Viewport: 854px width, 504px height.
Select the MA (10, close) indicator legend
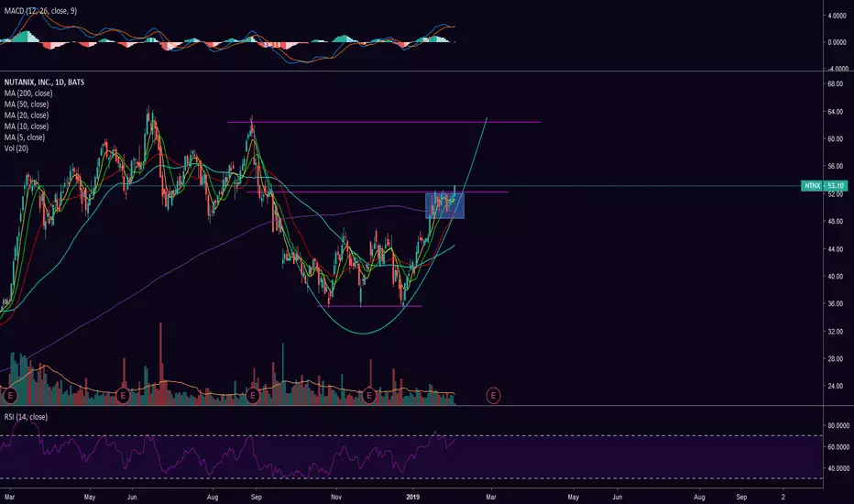[27, 126]
